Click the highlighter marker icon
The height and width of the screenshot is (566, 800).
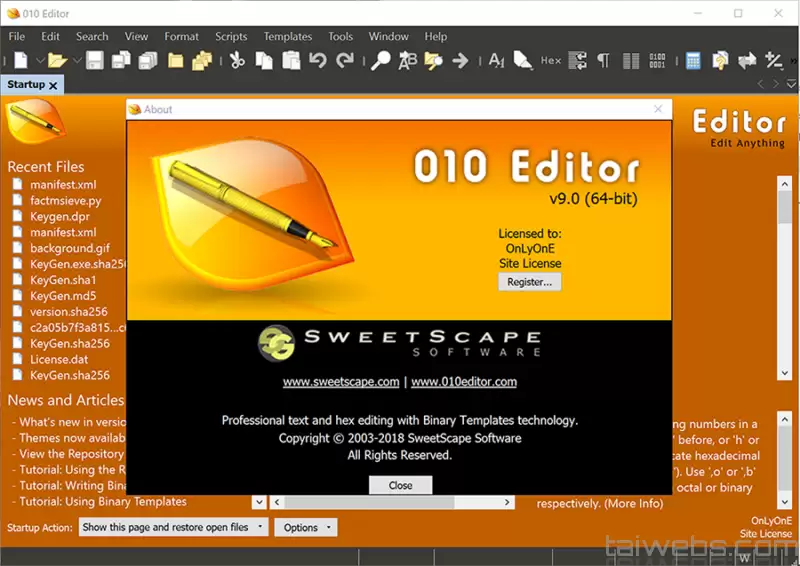(523, 60)
